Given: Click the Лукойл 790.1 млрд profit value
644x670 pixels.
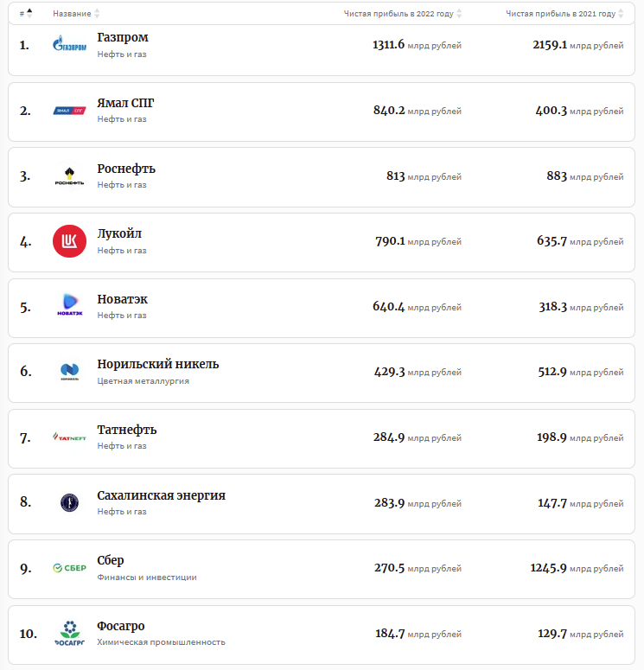Looking at the screenshot, I should [390, 241].
